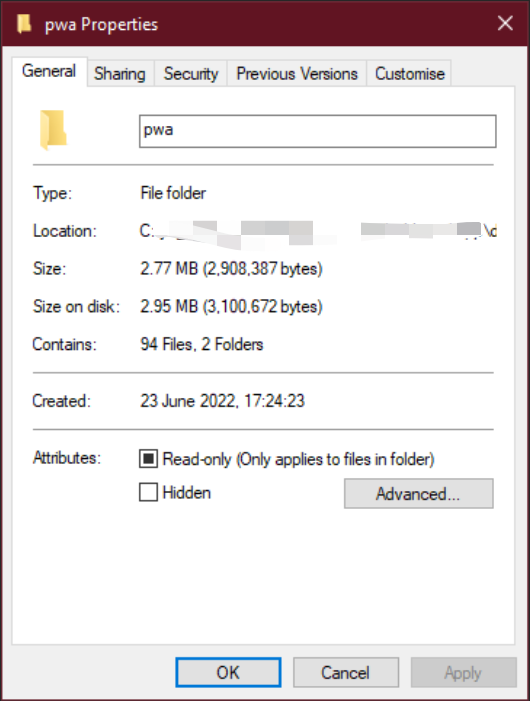Viewport: 530px width, 701px height.
Task: Click the greyed-out Apply button
Action: click(463, 672)
